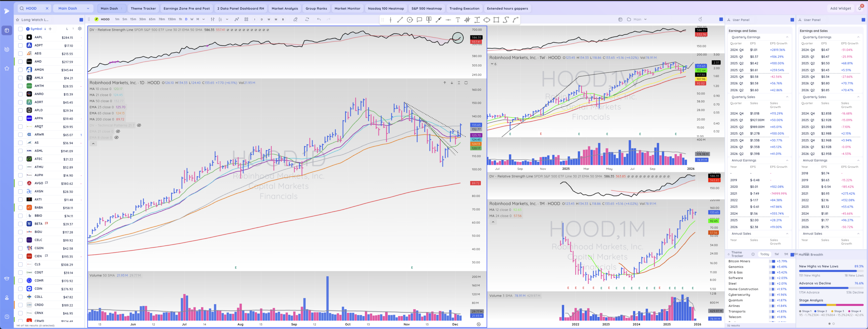Choose the rectangle shape drawing tool
Viewport: 868px width, 329px height.
[x=496, y=20]
